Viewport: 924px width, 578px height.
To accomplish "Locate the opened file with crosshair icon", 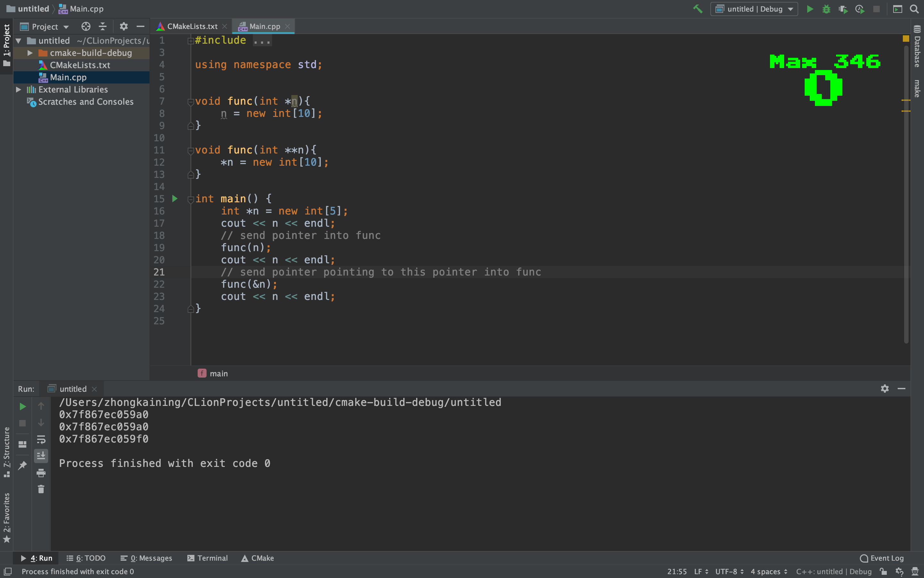I will 86,26.
